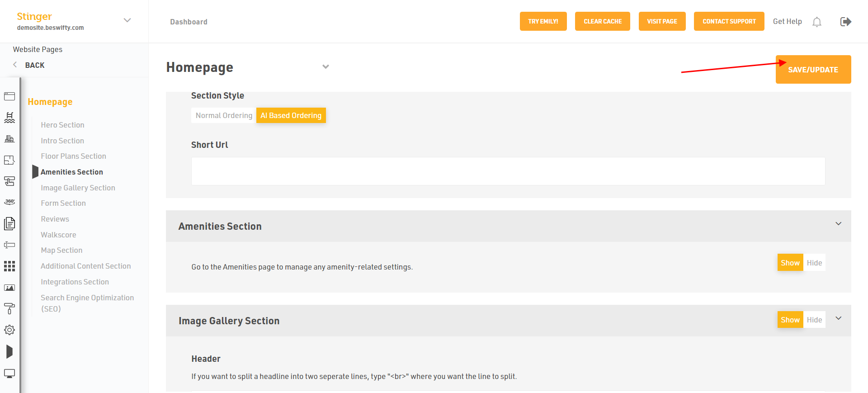Open the settings gear icon in sidebar
The height and width of the screenshot is (393, 868).
point(9,330)
